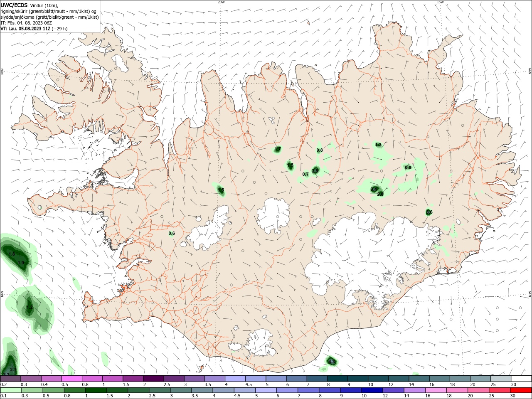The image size is (532, 399).
Task: Click the 0.2 label in the top legend row
Action: click(3, 384)
